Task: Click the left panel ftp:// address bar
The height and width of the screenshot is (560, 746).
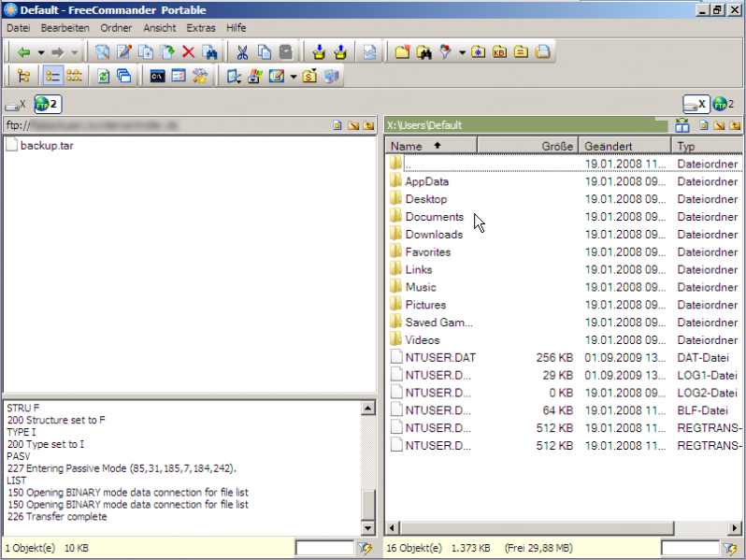Action: click(x=167, y=125)
